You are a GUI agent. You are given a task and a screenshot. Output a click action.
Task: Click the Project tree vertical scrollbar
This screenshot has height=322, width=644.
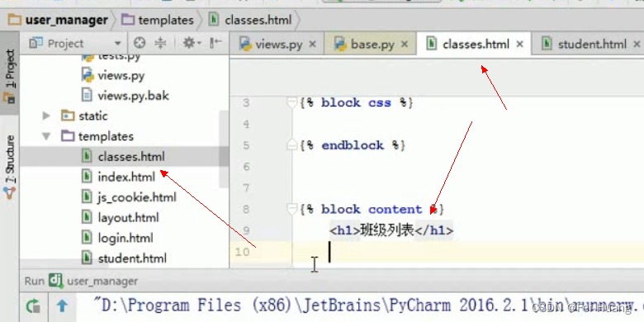tap(224, 150)
